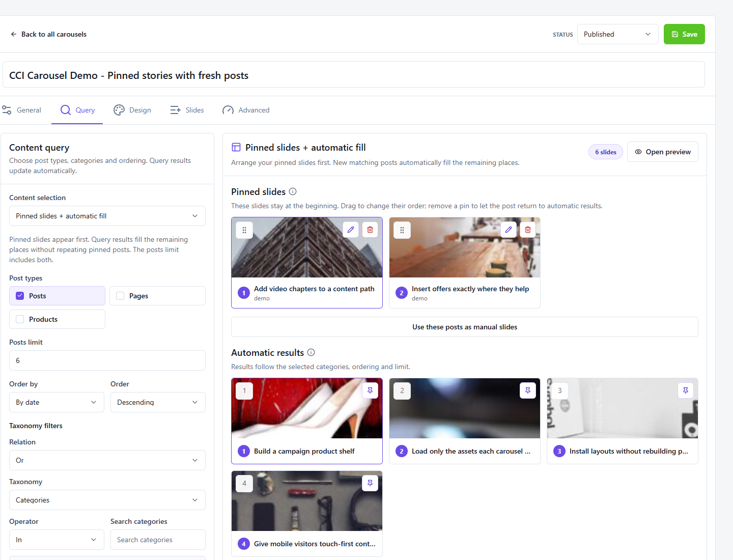
Task: Pin the 'Build a campaign product shelf' post
Action: point(370,390)
